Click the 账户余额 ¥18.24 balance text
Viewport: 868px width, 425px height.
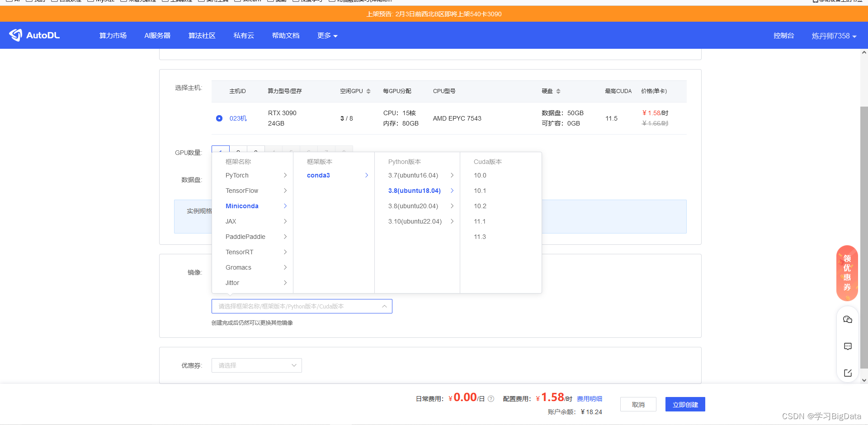tap(575, 412)
